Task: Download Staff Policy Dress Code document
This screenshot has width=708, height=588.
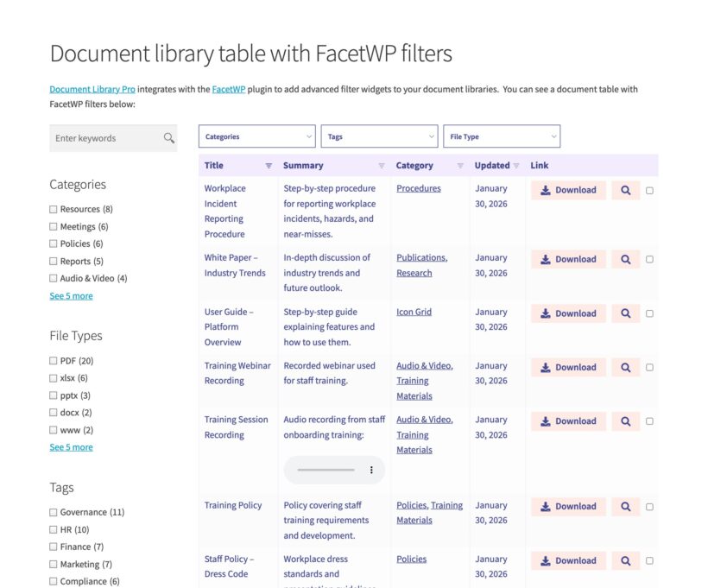Action: 568,560
